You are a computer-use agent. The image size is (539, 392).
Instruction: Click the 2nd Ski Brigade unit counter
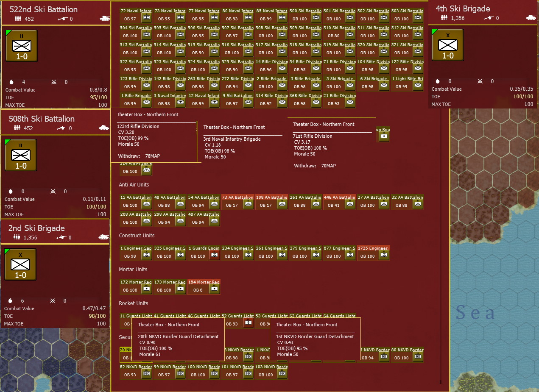pyautogui.click(x=20, y=264)
